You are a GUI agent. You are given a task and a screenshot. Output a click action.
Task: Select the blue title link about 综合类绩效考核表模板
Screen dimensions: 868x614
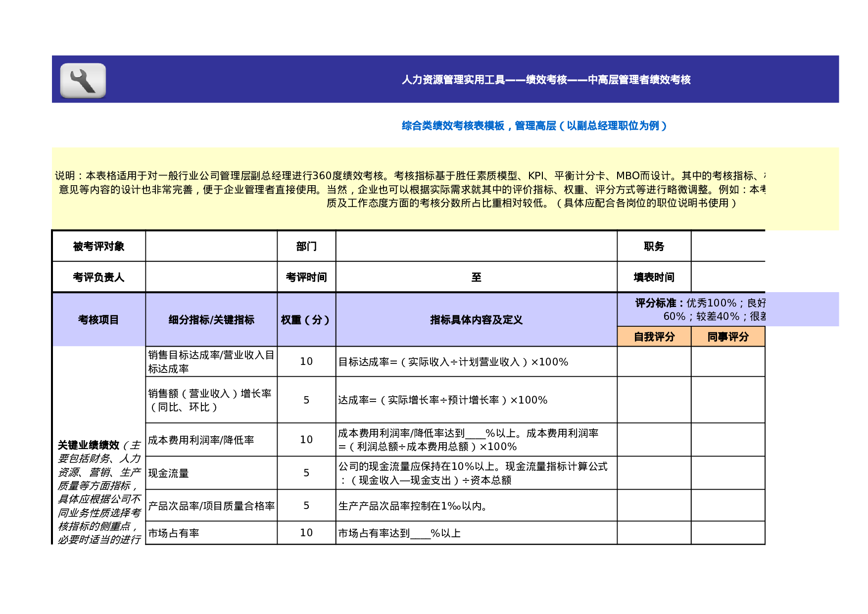(x=534, y=125)
